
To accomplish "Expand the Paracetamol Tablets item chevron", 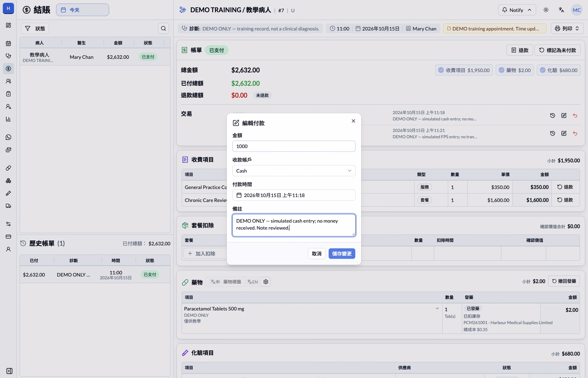I will (437, 308).
